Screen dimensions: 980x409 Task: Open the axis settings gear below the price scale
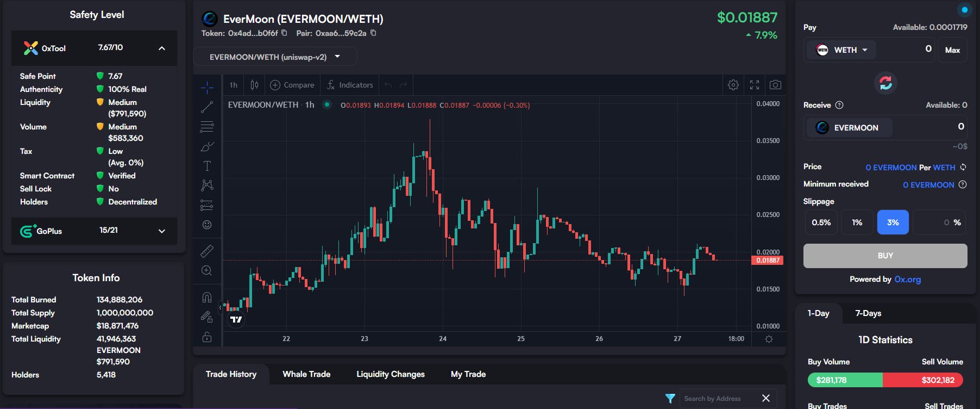tap(769, 339)
